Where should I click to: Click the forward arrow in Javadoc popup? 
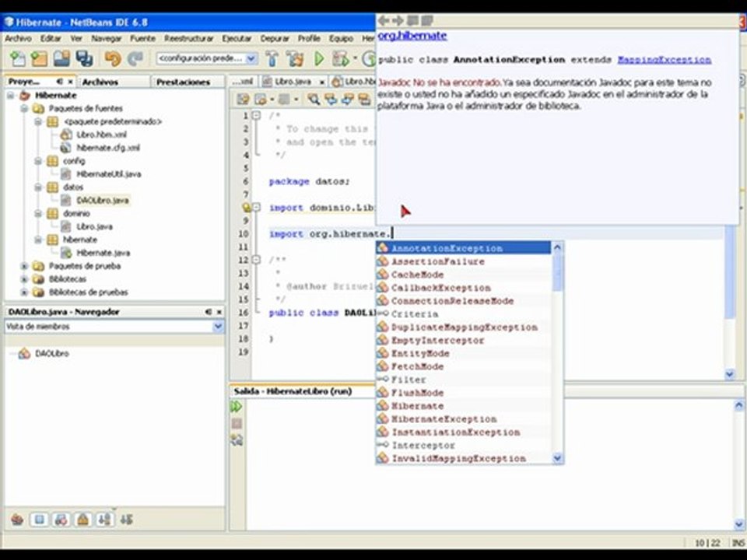coord(398,20)
